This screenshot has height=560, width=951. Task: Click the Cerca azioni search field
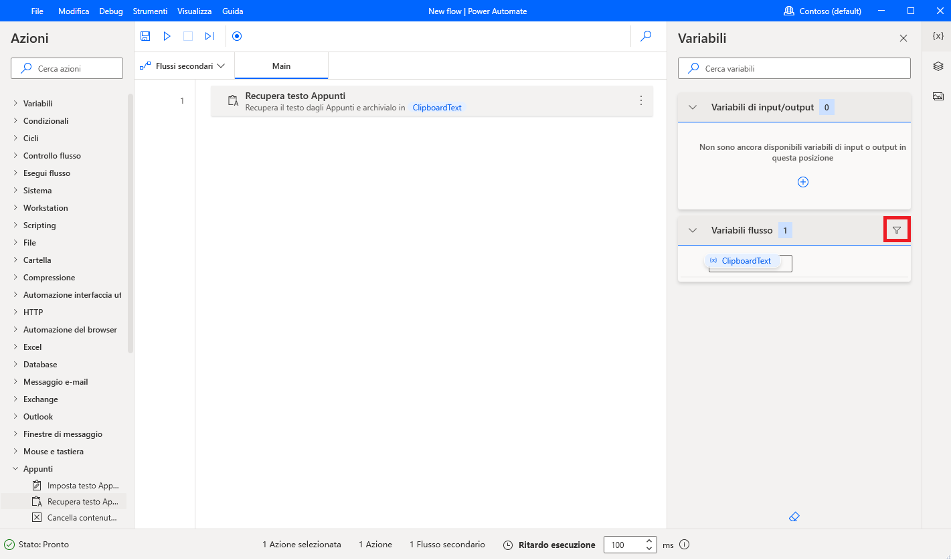pyautogui.click(x=66, y=68)
